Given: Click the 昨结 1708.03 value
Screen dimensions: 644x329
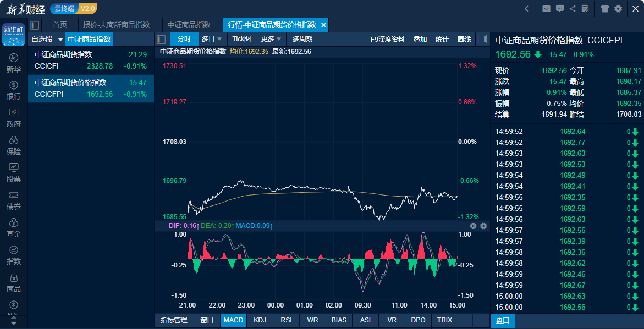Looking at the screenshot, I should pos(629,114).
